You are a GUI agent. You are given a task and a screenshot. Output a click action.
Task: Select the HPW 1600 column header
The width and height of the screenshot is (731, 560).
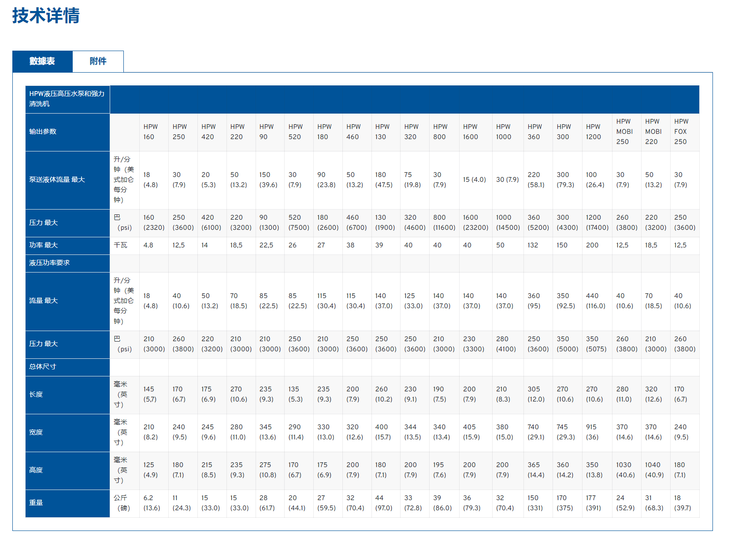[x=470, y=132]
